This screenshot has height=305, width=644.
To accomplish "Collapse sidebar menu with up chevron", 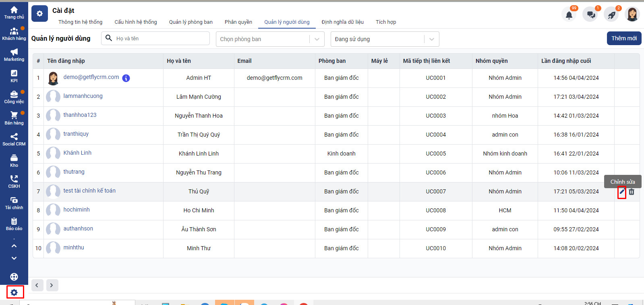I will coord(14,246).
